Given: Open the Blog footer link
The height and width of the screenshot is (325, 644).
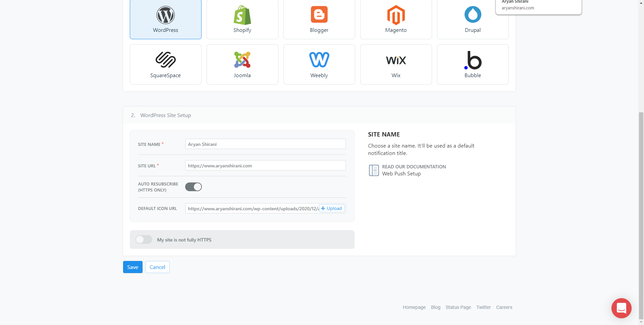Looking at the screenshot, I should (x=435, y=307).
